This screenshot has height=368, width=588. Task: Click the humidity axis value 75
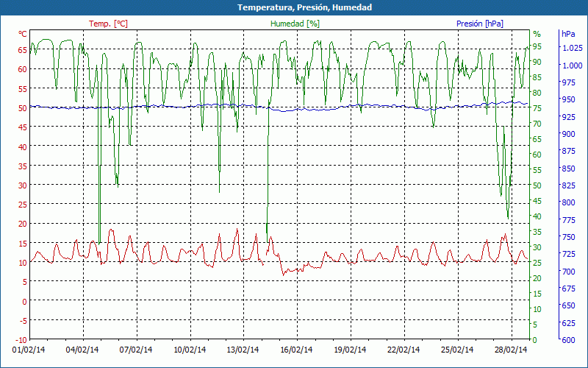[x=537, y=108]
